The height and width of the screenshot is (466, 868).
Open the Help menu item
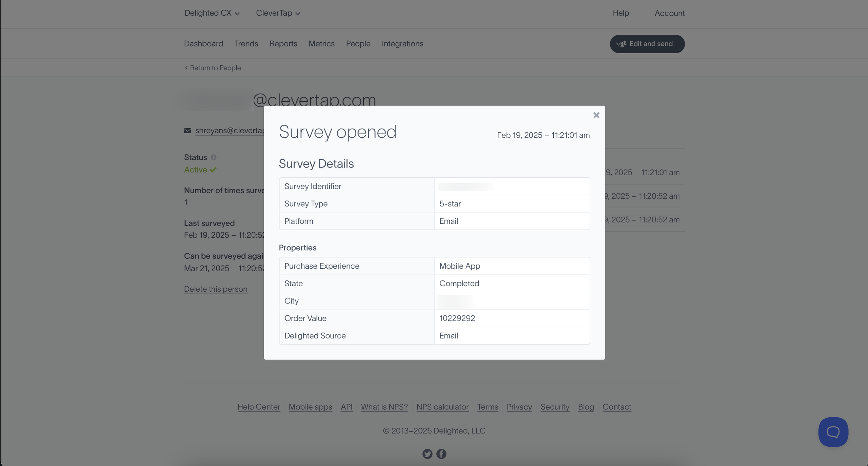click(620, 13)
